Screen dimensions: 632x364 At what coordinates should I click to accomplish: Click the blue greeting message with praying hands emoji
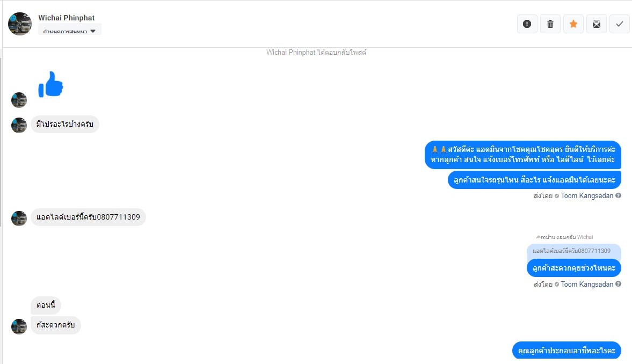[523, 155]
